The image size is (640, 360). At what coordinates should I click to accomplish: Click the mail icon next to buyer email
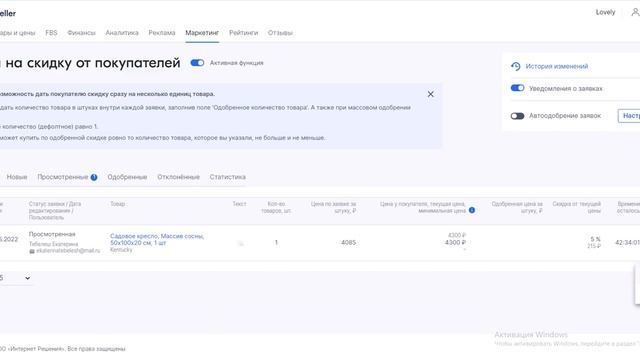(32, 251)
